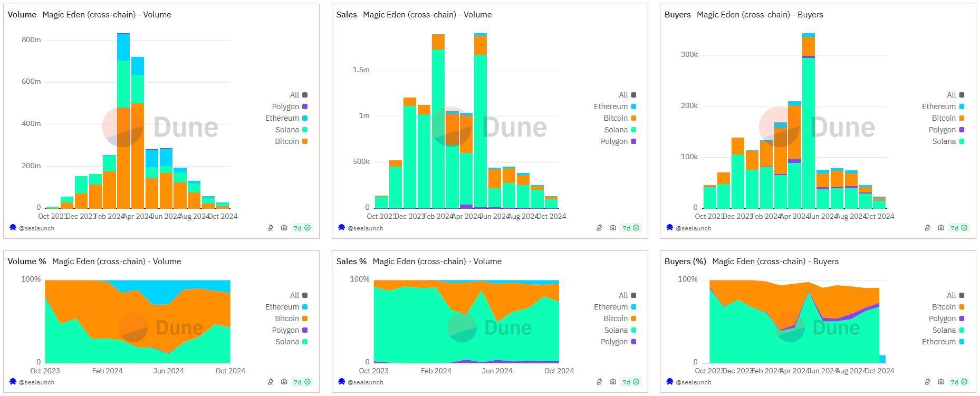Click the camera screenshot icon in Buyers panel
Image resolution: width=980 pixels, height=396 pixels.
point(941,228)
